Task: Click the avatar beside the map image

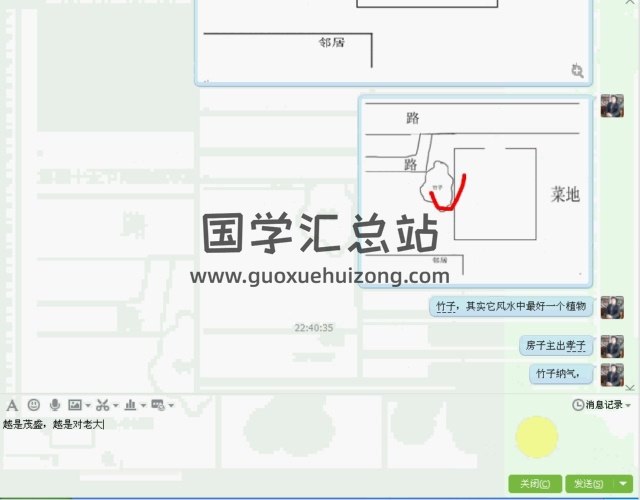Action: coord(612,106)
